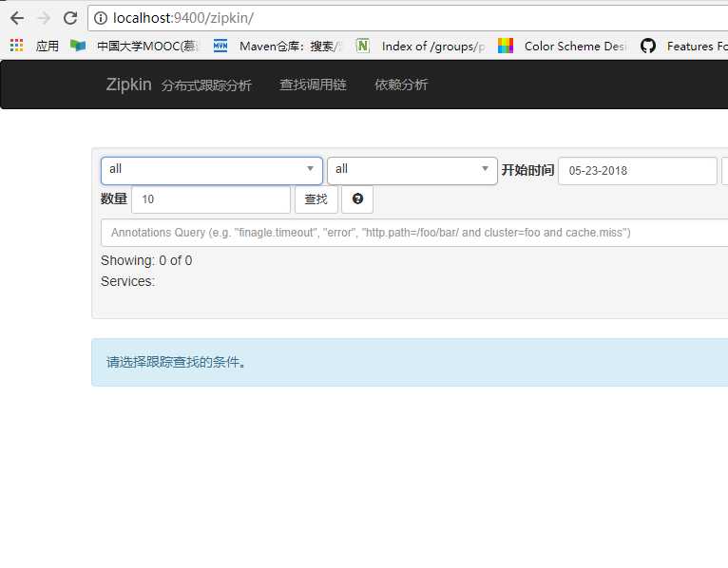Open 中国大学MOOC bookmark
Screen dimensions: 728x568
(x=135, y=46)
